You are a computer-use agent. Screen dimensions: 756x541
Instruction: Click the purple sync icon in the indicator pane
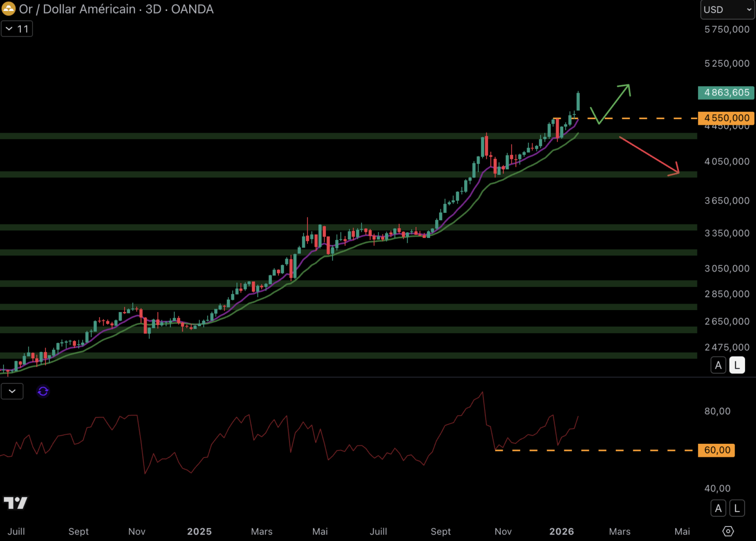coord(43,391)
